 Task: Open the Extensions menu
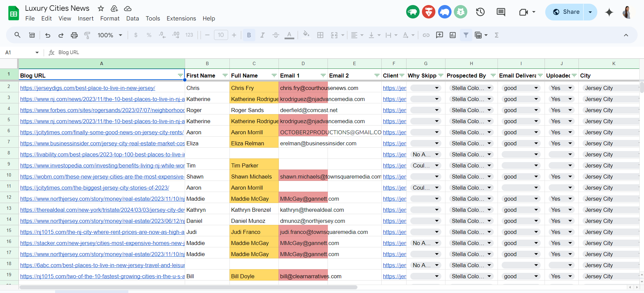click(181, 18)
